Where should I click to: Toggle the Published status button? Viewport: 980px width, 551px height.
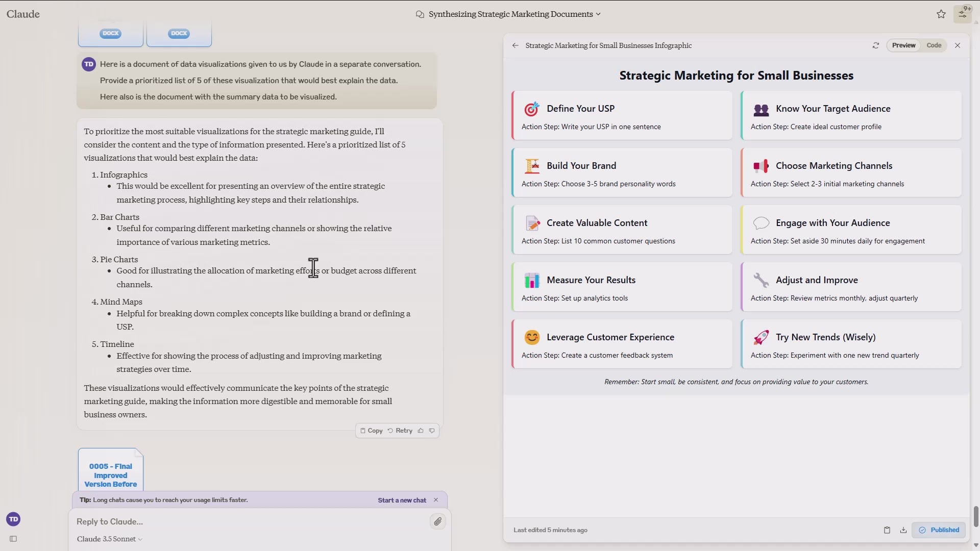pos(939,530)
